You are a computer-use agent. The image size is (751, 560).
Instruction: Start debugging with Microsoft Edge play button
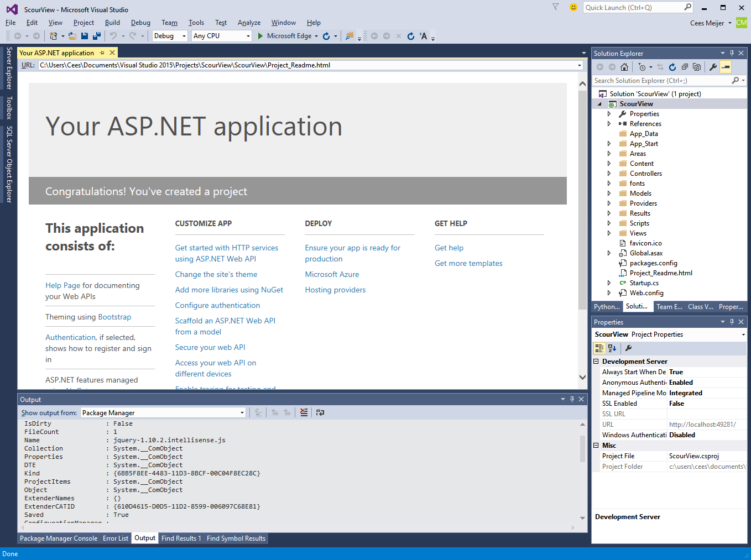tap(260, 36)
